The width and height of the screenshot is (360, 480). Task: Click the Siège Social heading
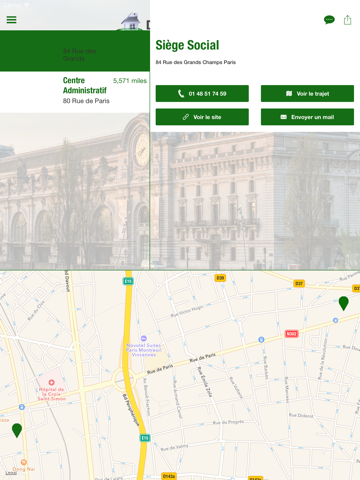[x=187, y=45]
